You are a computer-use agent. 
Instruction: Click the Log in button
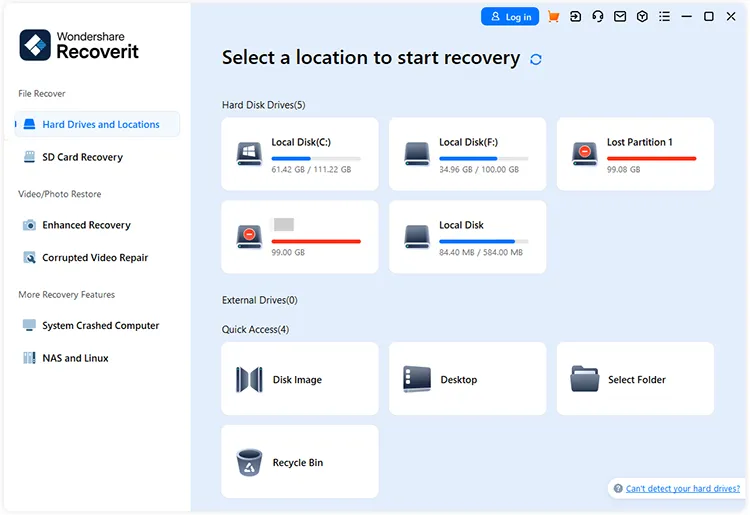click(509, 17)
